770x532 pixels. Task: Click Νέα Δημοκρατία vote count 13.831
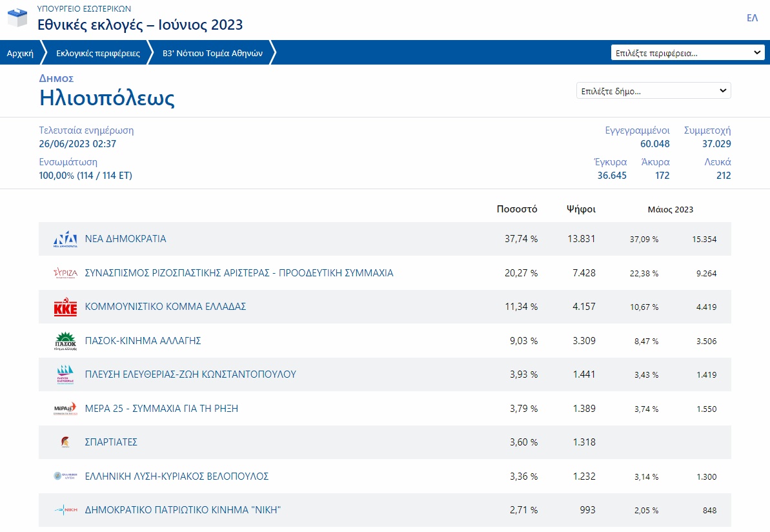[x=582, y=239]
